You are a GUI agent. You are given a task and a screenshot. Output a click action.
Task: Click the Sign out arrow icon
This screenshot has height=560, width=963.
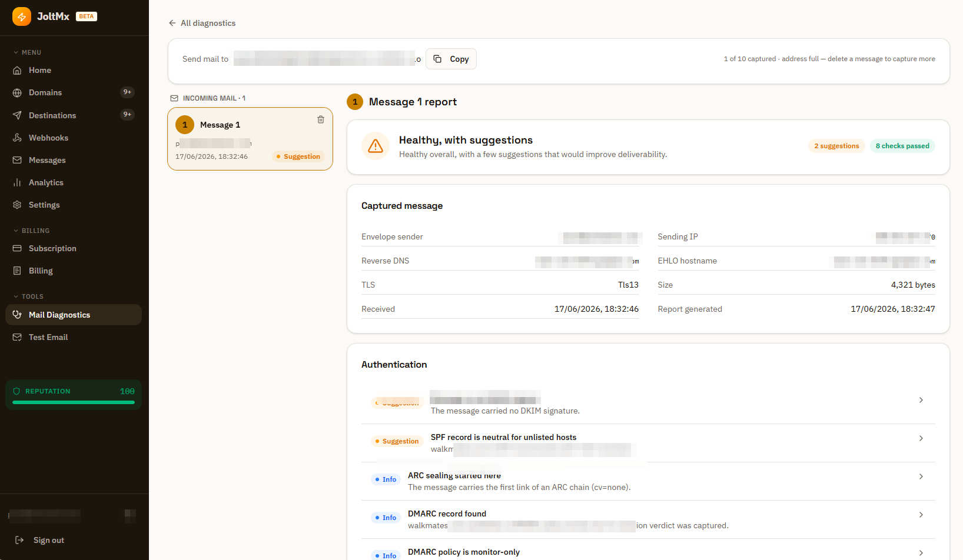point(19,540)
